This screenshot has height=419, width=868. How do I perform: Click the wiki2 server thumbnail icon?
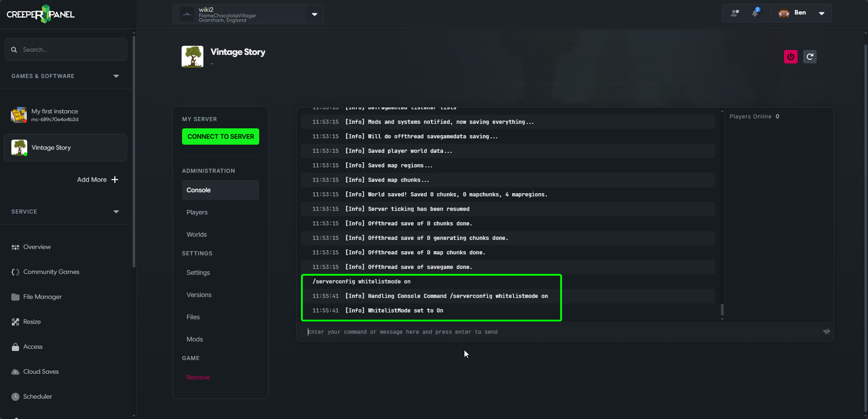tap(187, 15)
